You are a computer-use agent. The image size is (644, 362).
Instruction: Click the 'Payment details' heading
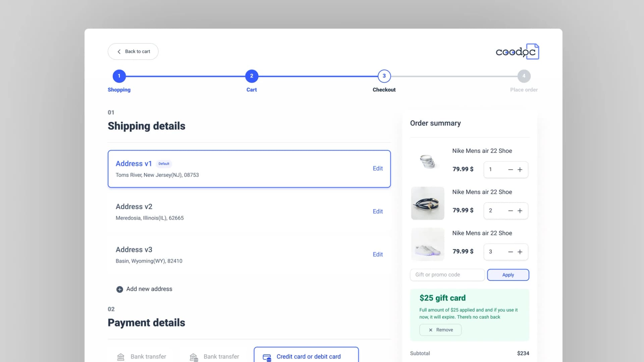pos(146,323)
